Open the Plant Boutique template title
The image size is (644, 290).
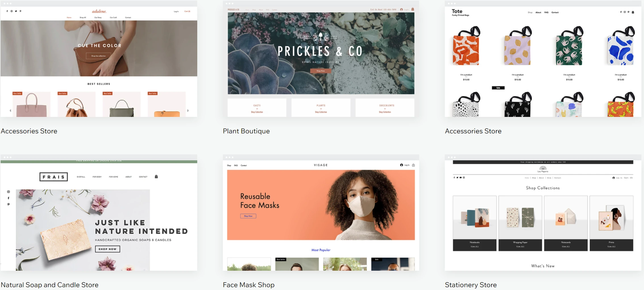pyautogui.click(x=246, y=131)
